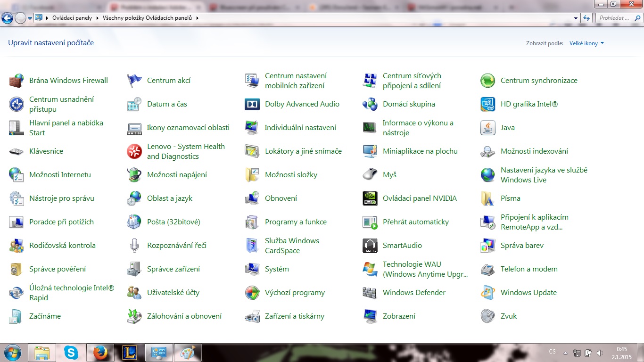Click the SmartAudio headphones icon
The height and width of the screenshot is (362, 644).
tap(370, 246)
